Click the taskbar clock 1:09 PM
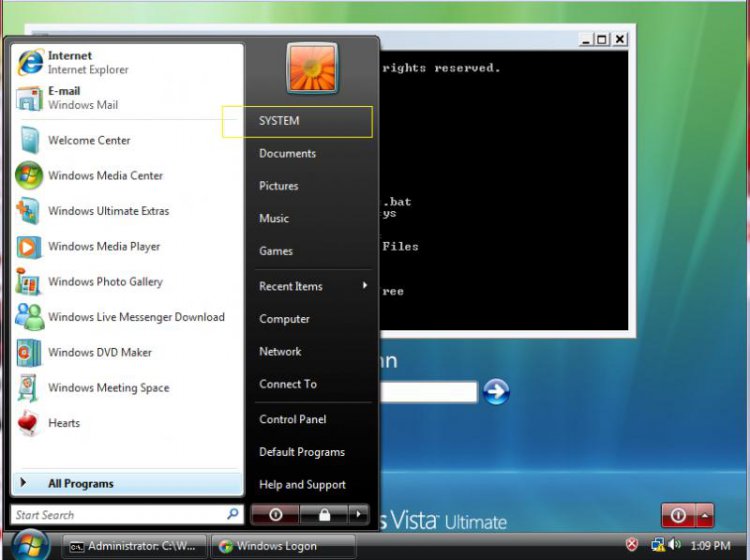This screenshot has height=560, width=750. click(x=710, y=545)
